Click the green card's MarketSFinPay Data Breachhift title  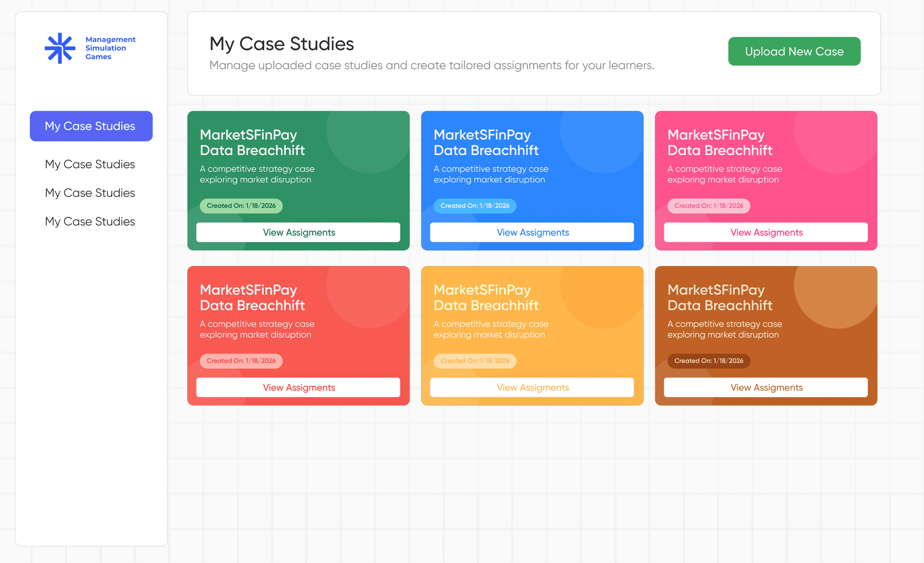tap(252, 142)
